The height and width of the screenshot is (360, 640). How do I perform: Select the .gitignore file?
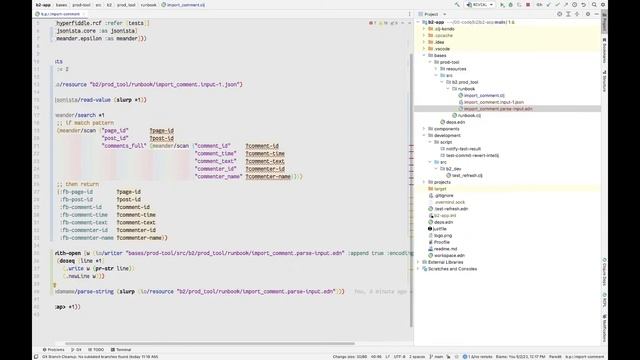pyautogui.click(x=441, y=196)
